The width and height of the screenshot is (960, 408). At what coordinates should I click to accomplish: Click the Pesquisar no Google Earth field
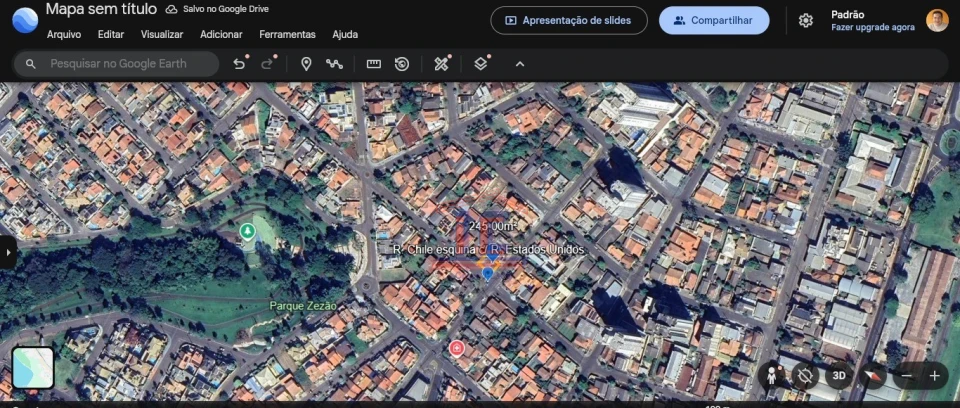pyautogui.click(x=125, y=64)
